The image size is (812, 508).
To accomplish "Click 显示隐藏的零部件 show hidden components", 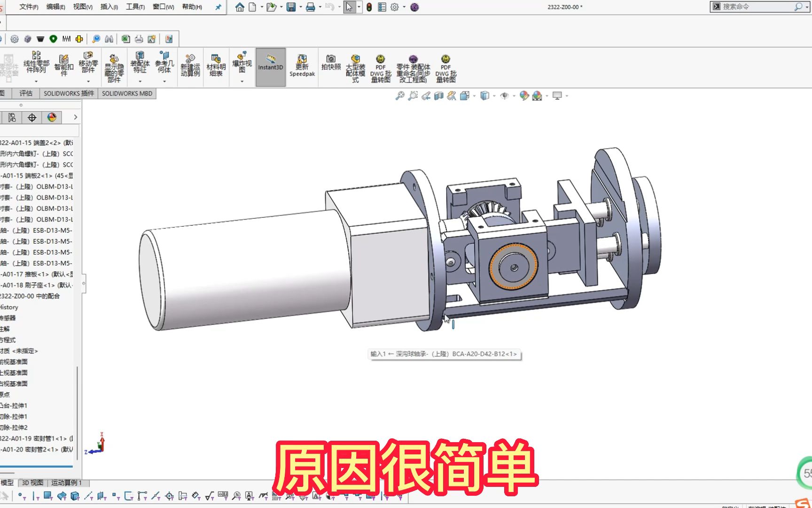I will point(114,69).
